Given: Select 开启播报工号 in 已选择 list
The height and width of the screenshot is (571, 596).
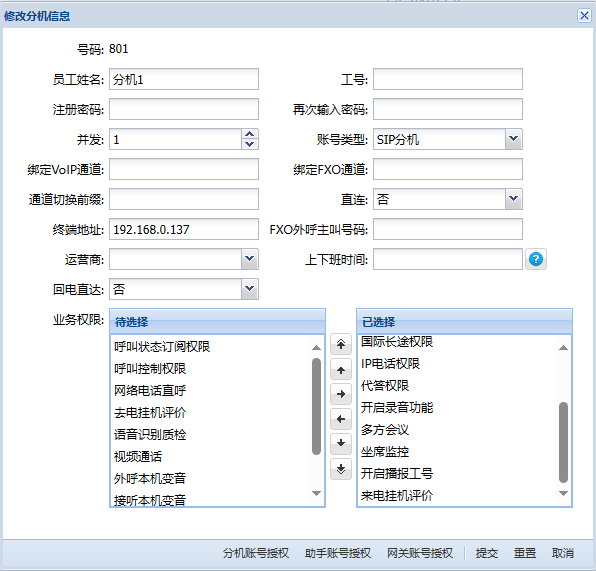Looking at the screenshot, I should [x=458, y=474].
